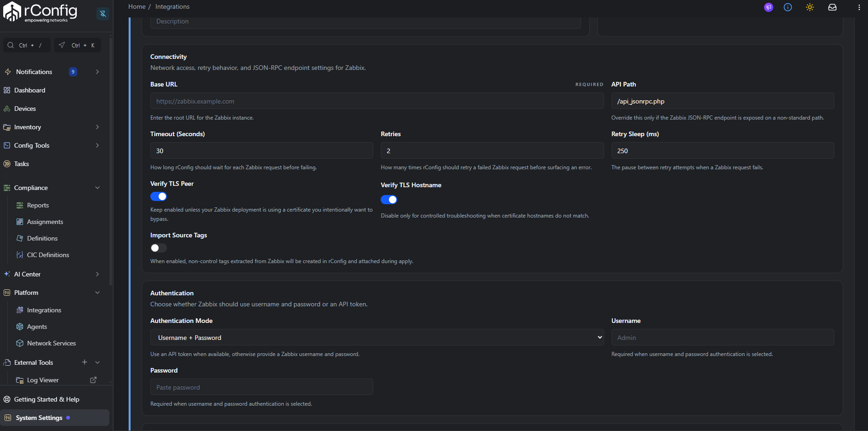Expand the Inventory submenu chevron
The image size is (868, 431).
coord(97,127)
